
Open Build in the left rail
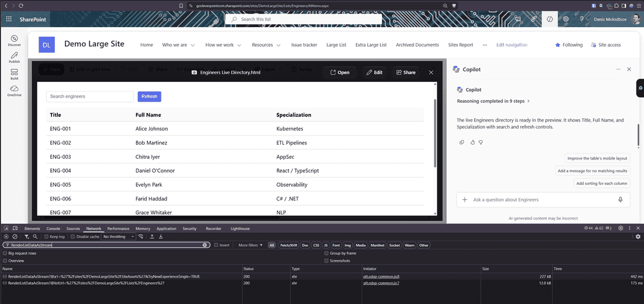[14, 75]
